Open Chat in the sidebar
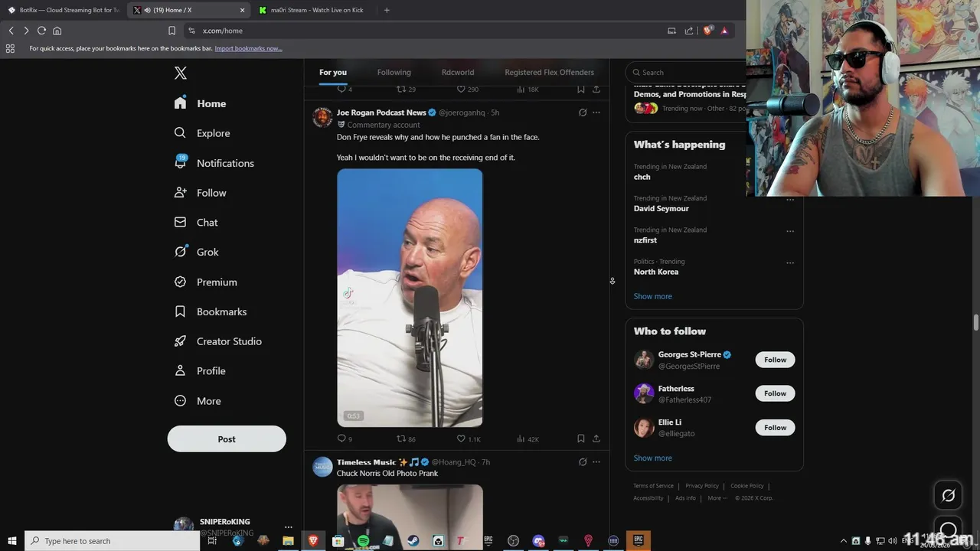This screenshot has width=980, height=551. [196, 223]
